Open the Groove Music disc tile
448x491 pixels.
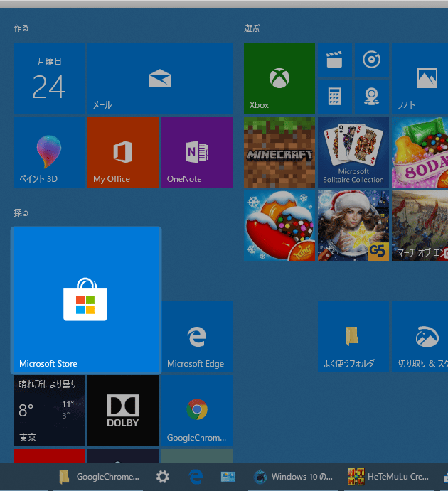pos(372,60)
